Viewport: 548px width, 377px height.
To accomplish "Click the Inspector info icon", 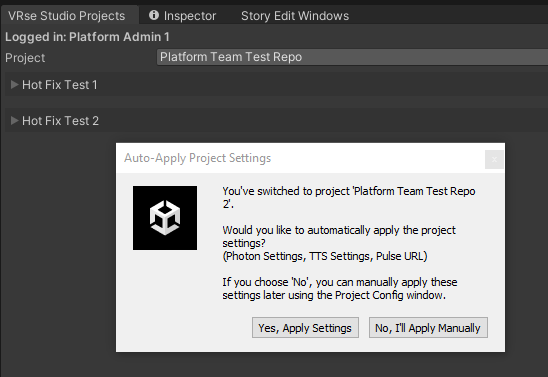I will pos(154,15).
